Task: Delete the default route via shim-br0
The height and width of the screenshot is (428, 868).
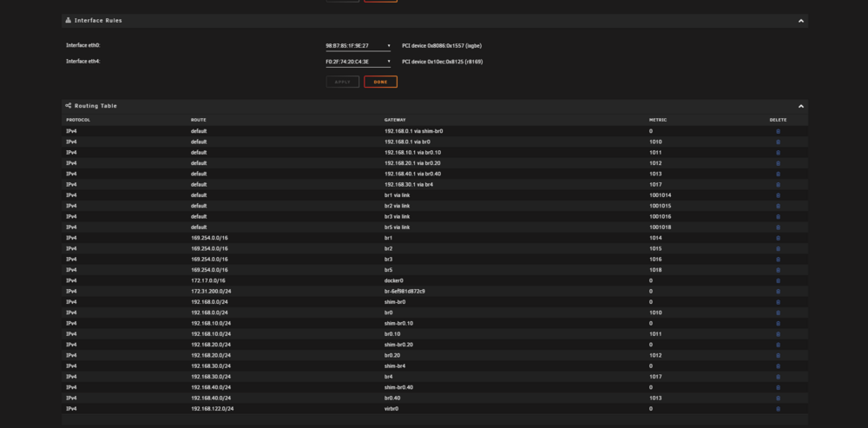Action: (x=778, y=131)
